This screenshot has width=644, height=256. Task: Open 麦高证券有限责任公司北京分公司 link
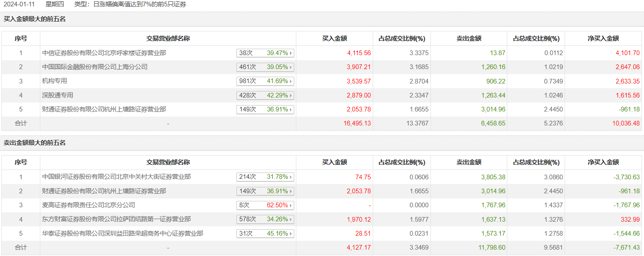click(x=89, y=205)
